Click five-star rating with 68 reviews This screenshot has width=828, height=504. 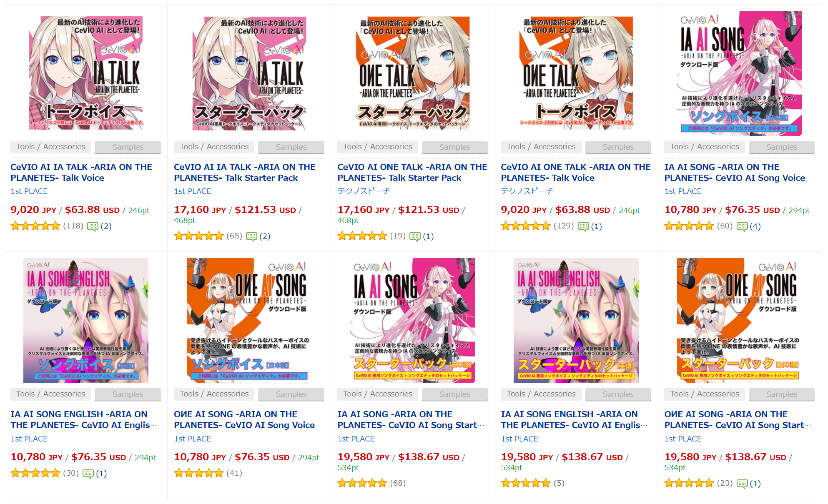pos(362,483)
